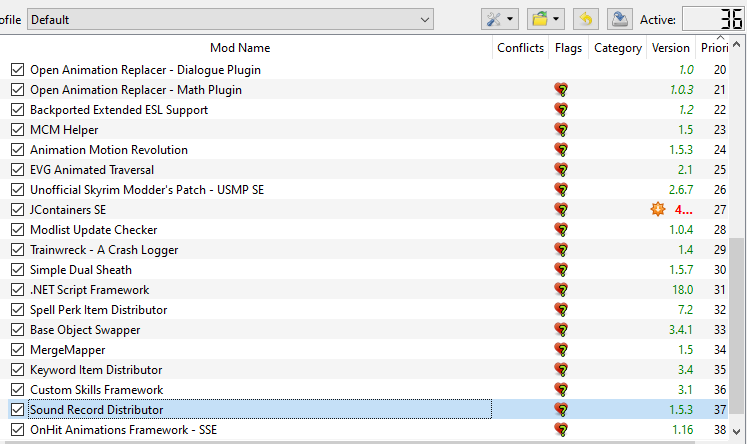Viewport: 747px width, 444px height.
Task: Select Custom Skills Framework mod name
Action: pos(97,390)
